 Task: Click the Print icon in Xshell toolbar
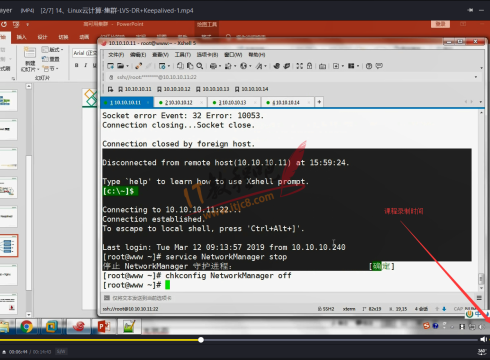click(x=213, y=66)
